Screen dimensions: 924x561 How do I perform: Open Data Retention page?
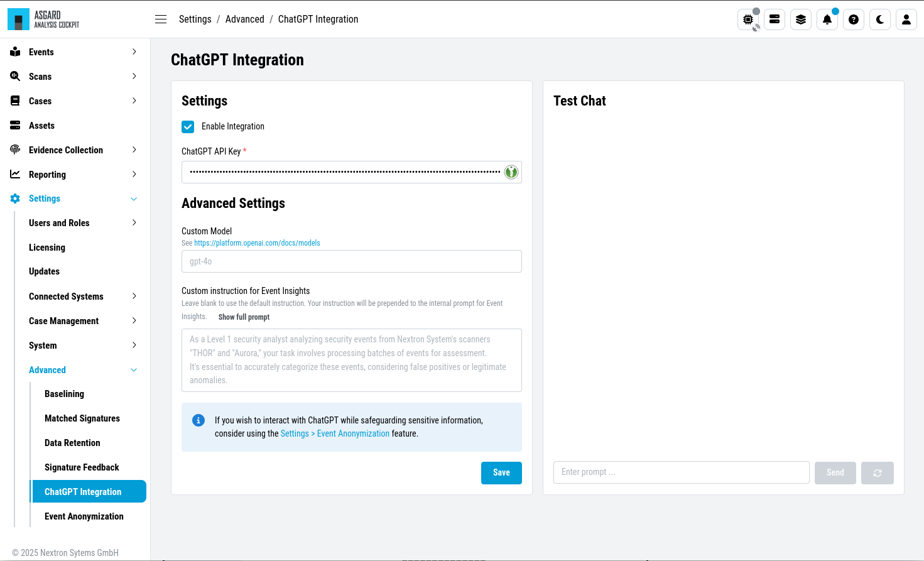coord(72,443)
